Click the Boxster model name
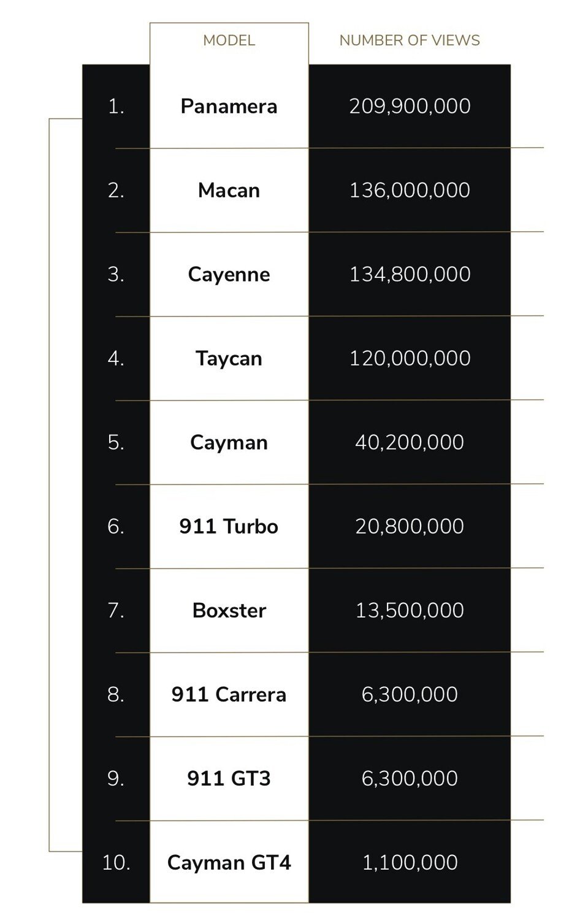 (x=229, y=610)
